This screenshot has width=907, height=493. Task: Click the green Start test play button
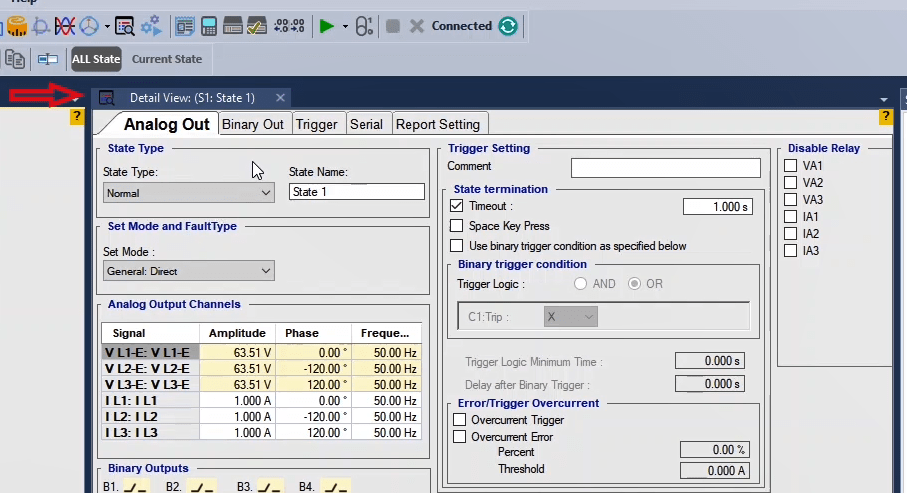point(326,26)
